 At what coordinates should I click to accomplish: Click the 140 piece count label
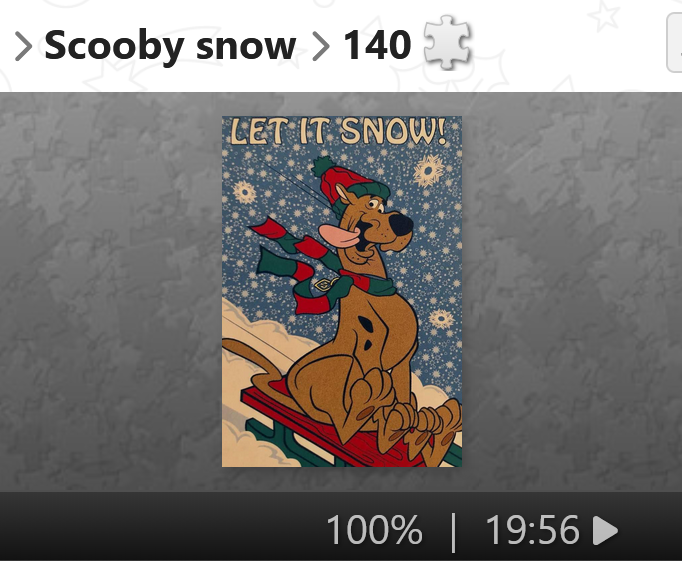[x=377, y=45]
